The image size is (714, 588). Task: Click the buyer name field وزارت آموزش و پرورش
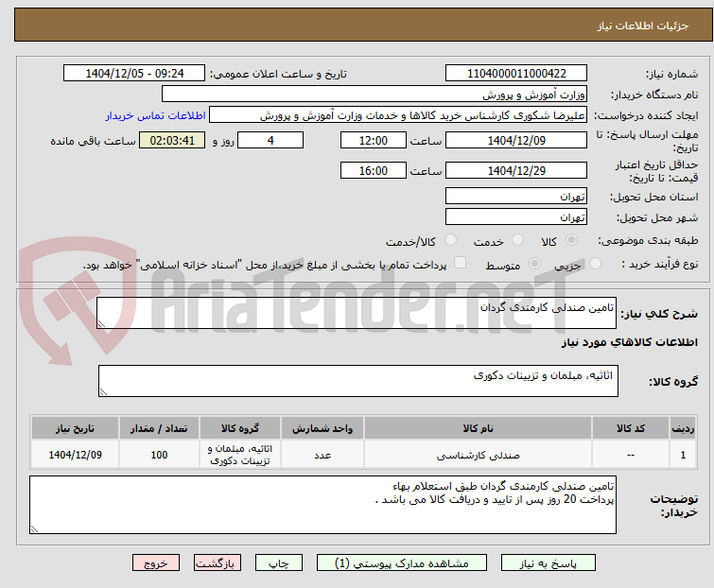pyautogui.click(x=374, y=95)
